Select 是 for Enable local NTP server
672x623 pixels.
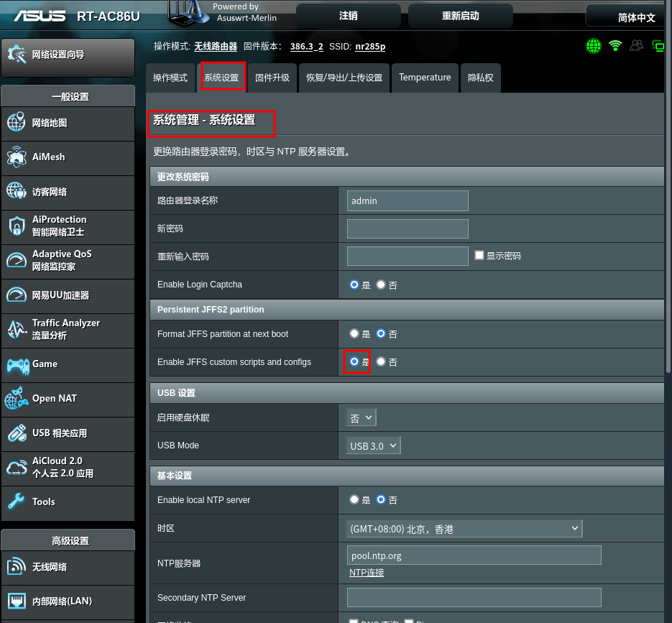tap(354, 499)
